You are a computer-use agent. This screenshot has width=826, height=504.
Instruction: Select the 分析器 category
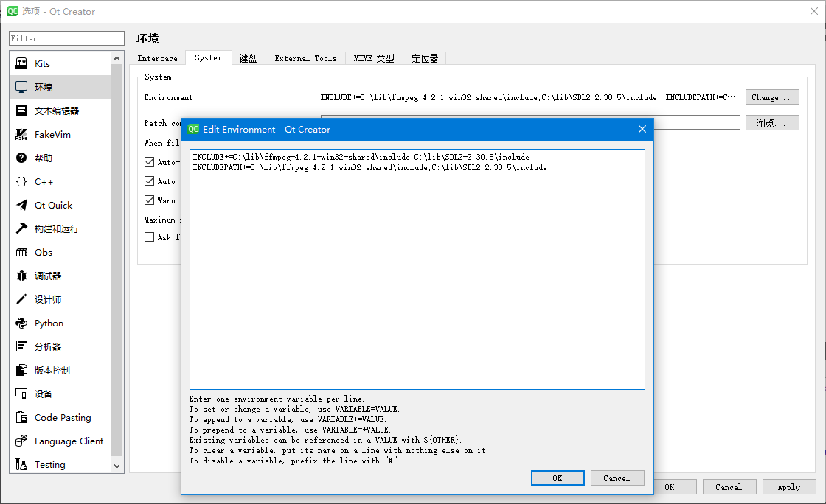[x=60, y=347]
